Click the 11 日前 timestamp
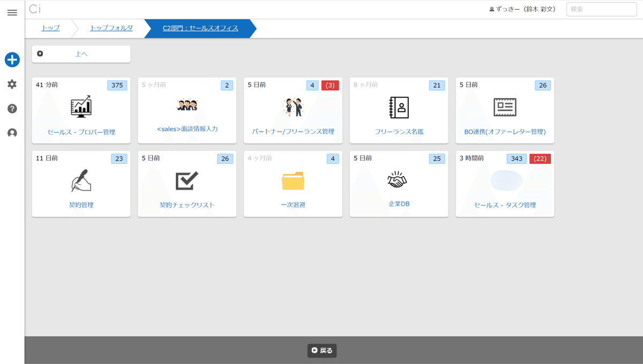The image size is (643, 364). point(47,158)
